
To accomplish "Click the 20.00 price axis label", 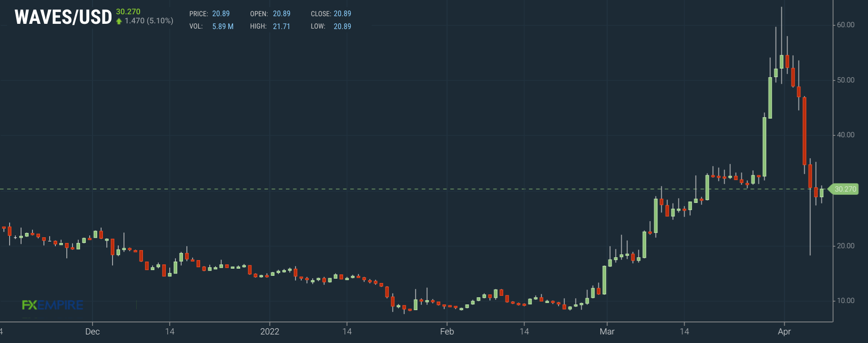I will coord(846,246).
